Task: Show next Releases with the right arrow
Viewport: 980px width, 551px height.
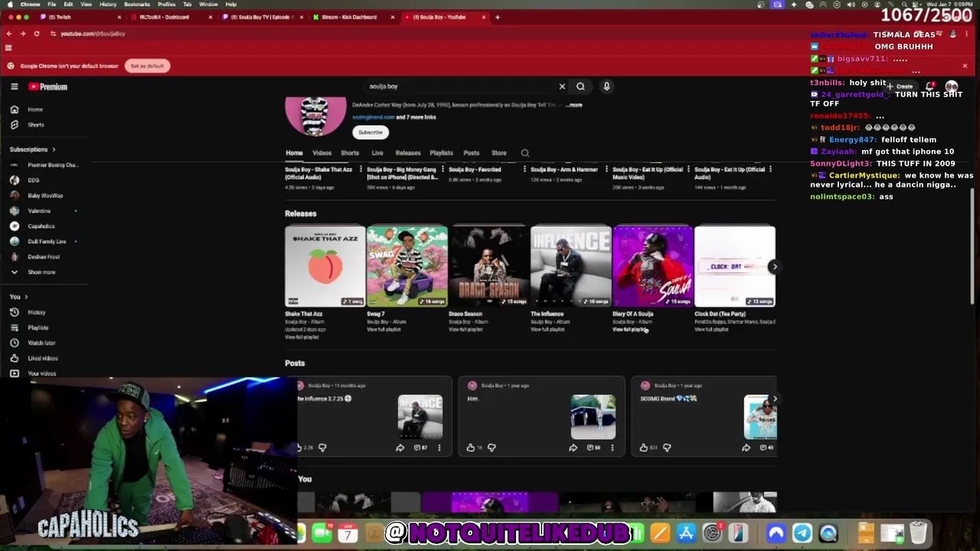Action: click(774, 267)
